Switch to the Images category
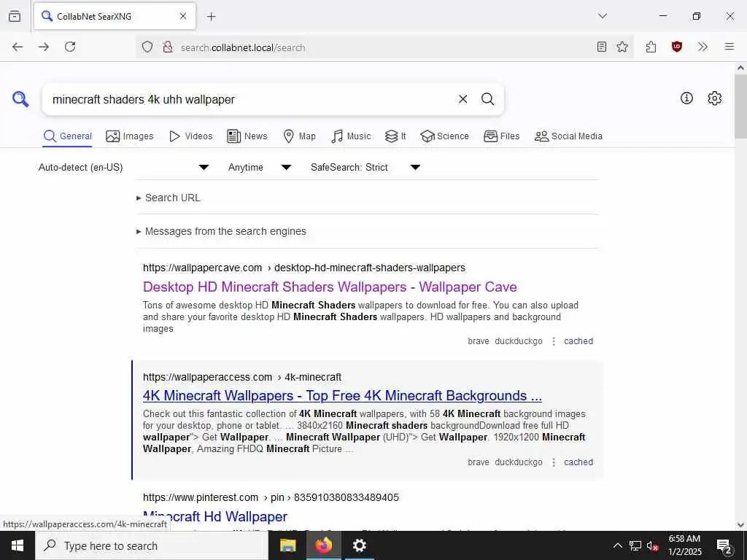 [130, 136]
